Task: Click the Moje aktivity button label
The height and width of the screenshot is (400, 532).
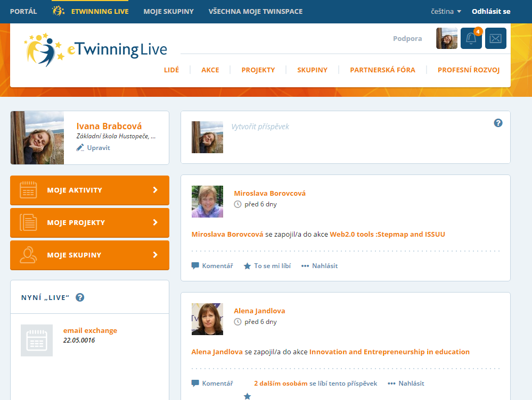Action: point(75,190)
